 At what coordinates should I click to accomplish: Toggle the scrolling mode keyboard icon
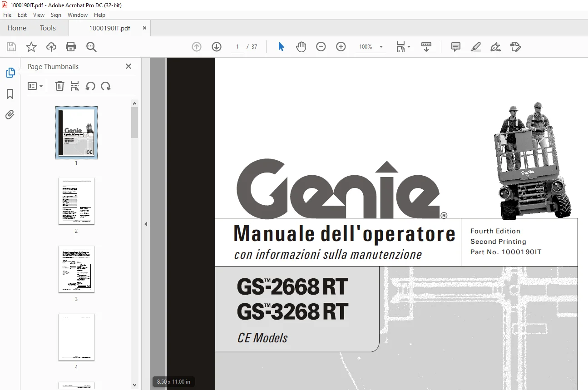pyautogui.click(x=426, y=47)
